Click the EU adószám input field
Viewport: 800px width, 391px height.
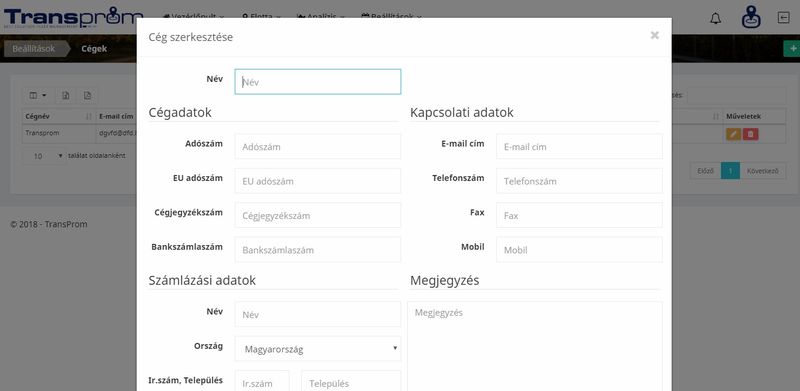(x=318, y=181)
